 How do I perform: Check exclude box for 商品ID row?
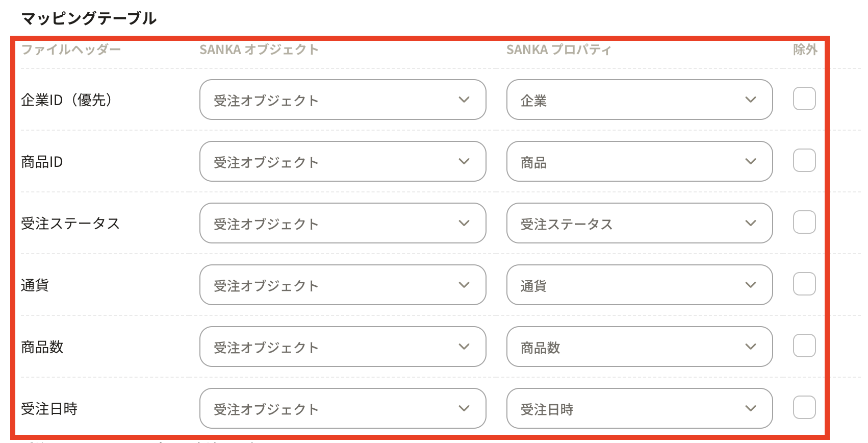[804, 161]
